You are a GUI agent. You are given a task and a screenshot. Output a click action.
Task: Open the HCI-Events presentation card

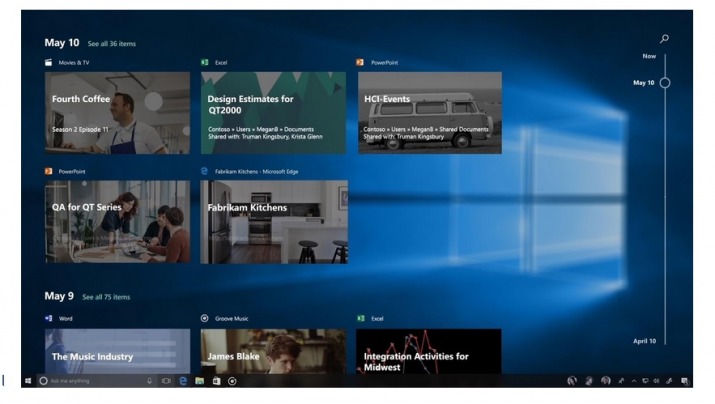click(430, 113)
